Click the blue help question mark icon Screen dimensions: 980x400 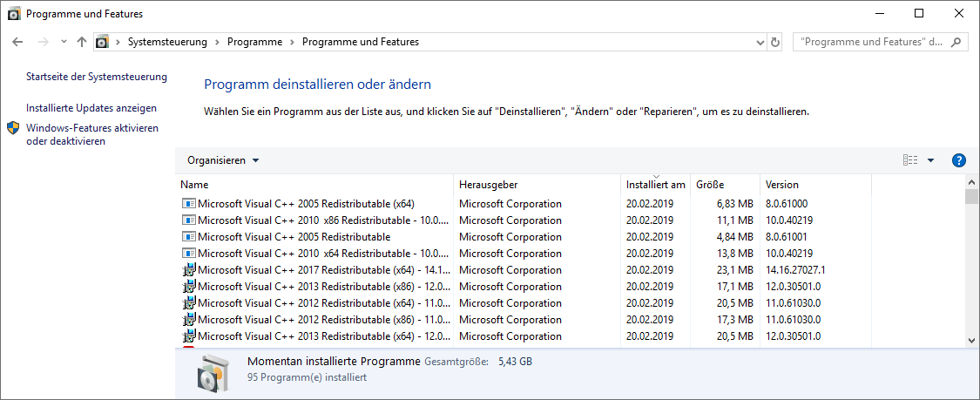tap(959, 160)
